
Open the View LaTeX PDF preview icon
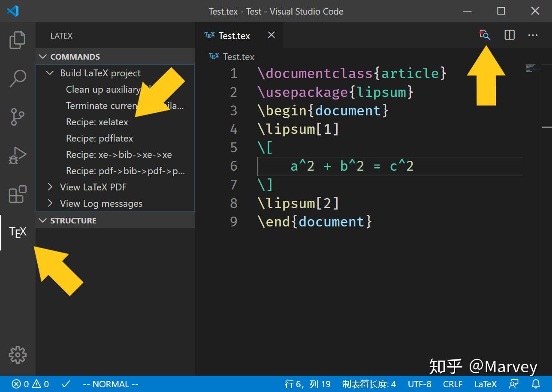484,35
